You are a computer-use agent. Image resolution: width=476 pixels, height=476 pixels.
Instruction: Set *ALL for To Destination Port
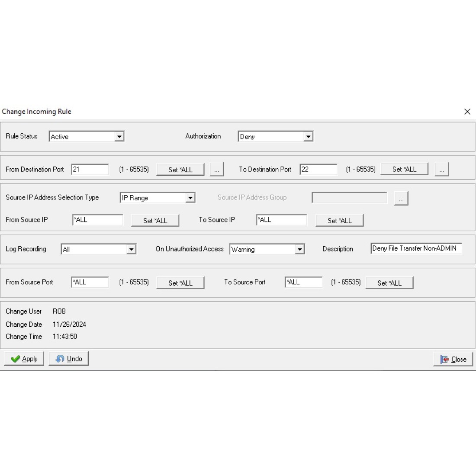click(x=404, y=169)
